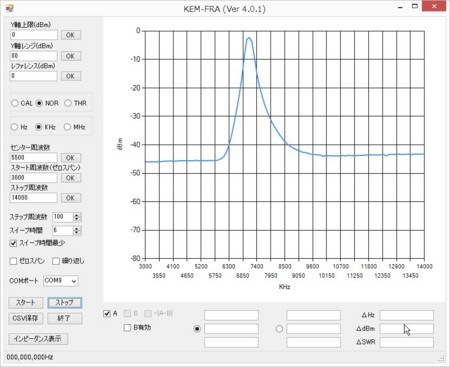
Task: Toggle the スイープ時間最少 checkbox
Action: coord(13,243)
